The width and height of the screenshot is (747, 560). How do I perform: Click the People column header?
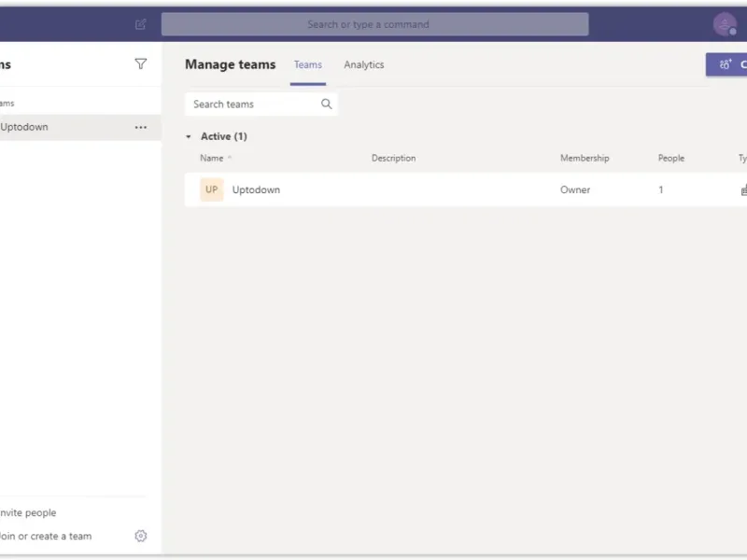671,158
